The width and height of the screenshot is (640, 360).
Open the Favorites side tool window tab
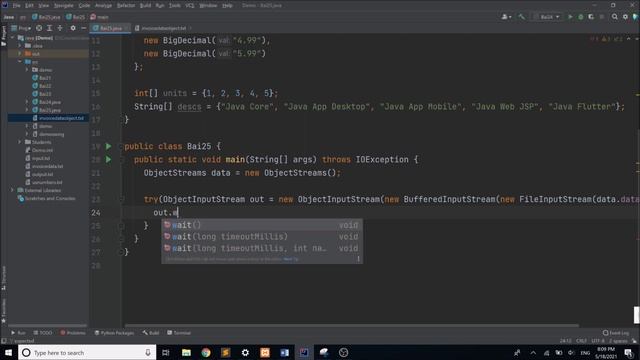[4, 311]
